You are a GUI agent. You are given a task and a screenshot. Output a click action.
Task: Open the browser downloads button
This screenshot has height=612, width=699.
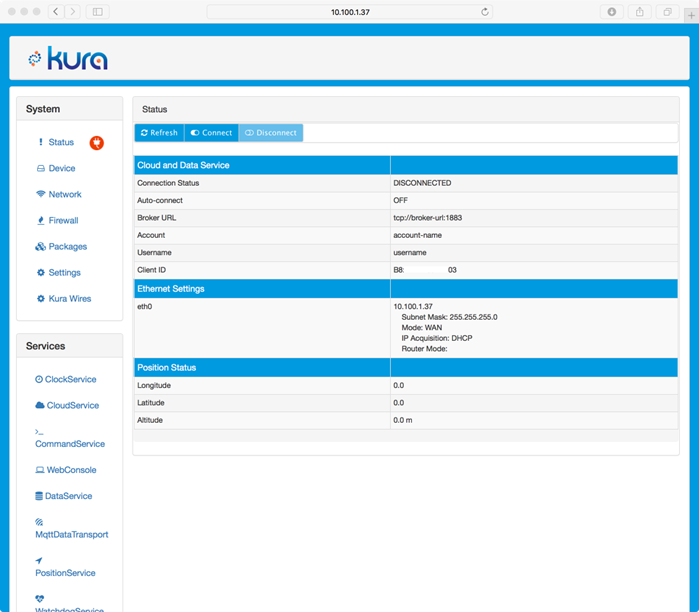(612, 12)
